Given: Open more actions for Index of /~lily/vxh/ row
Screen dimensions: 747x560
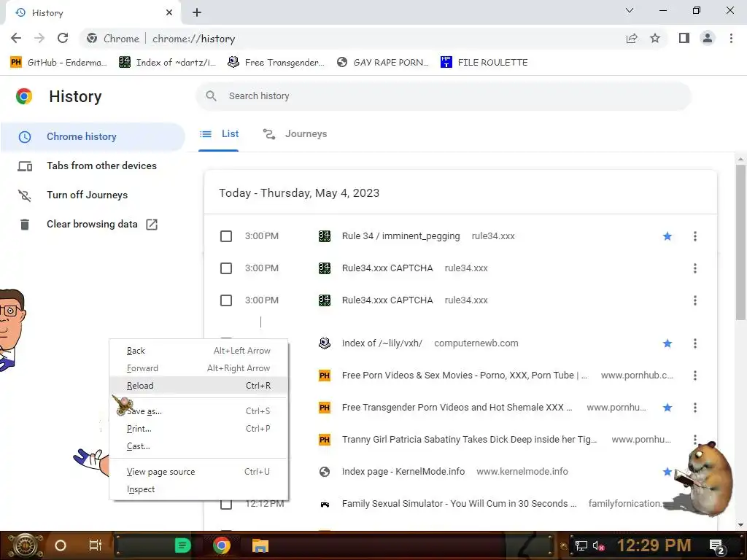Looking at the screenshot, I should 695,343.
